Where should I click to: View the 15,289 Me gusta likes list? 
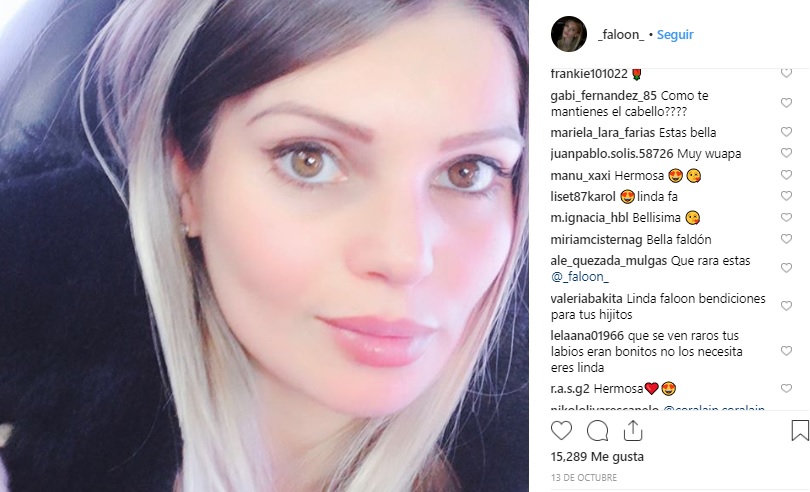tap(597, 457)
